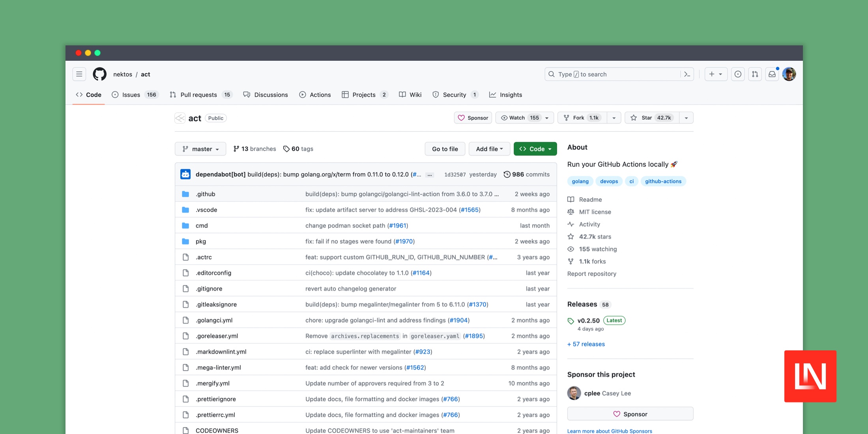
Task: Open the green Code dropdown
Action: [535, 149]
